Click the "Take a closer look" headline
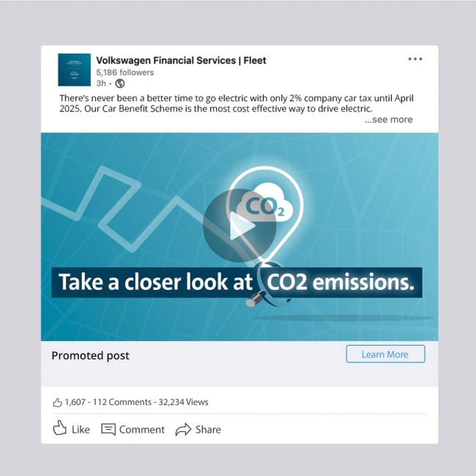The image size is (476, 476). (155, 282)
